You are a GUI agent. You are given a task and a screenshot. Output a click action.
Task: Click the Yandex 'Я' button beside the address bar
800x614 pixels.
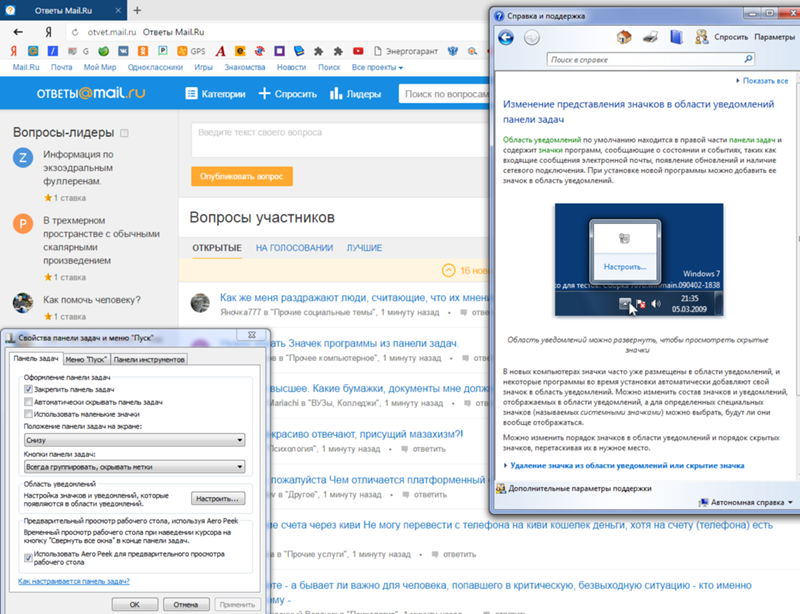tap(48, 32)
